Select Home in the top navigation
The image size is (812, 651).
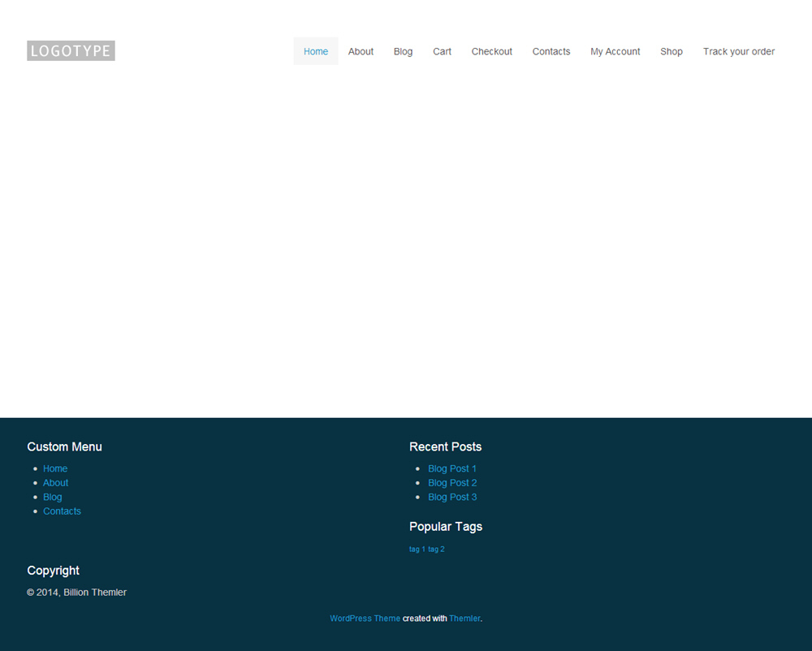point(316,51)
